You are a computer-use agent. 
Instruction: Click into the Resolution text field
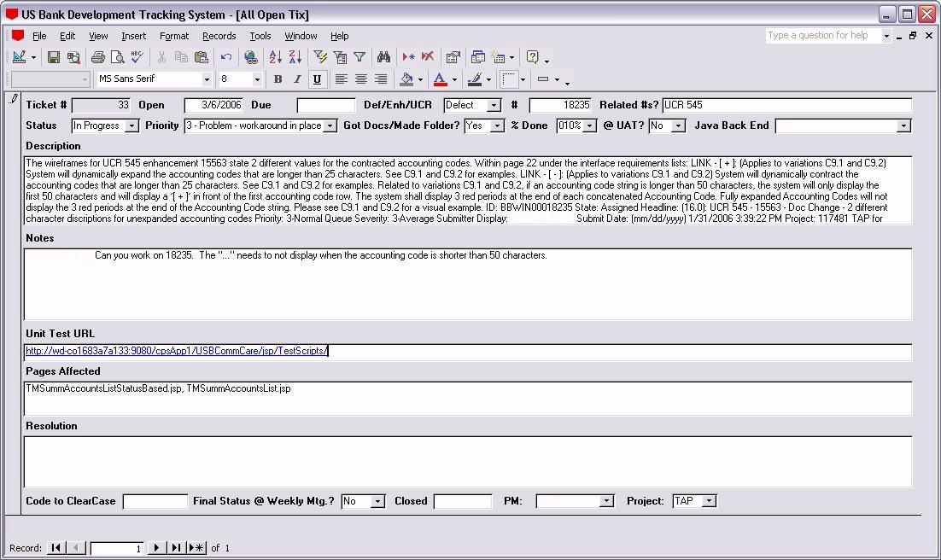(x=467, y=462)
